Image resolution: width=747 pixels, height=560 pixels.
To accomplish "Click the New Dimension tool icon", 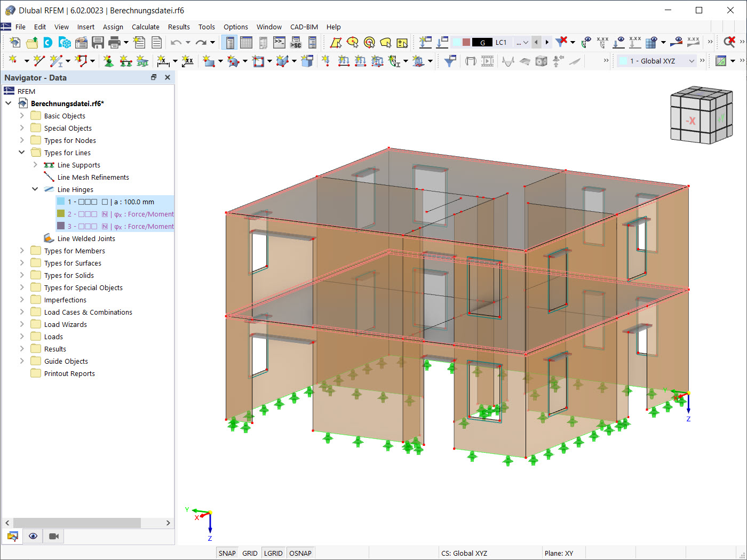I will click(163, 61).
